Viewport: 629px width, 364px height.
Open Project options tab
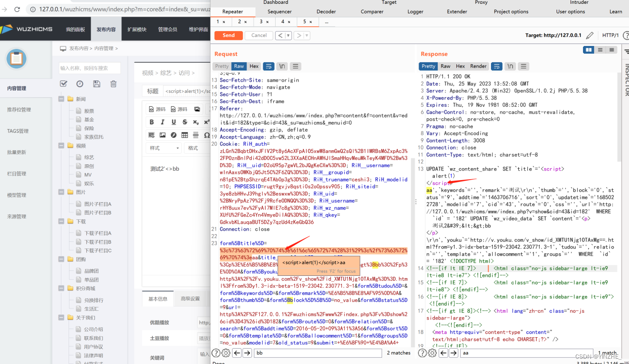(511, 11)
